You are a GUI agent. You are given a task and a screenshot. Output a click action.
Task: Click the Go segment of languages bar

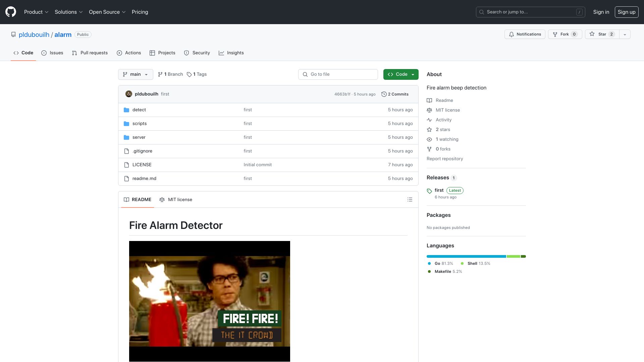(x=466, y=256)
